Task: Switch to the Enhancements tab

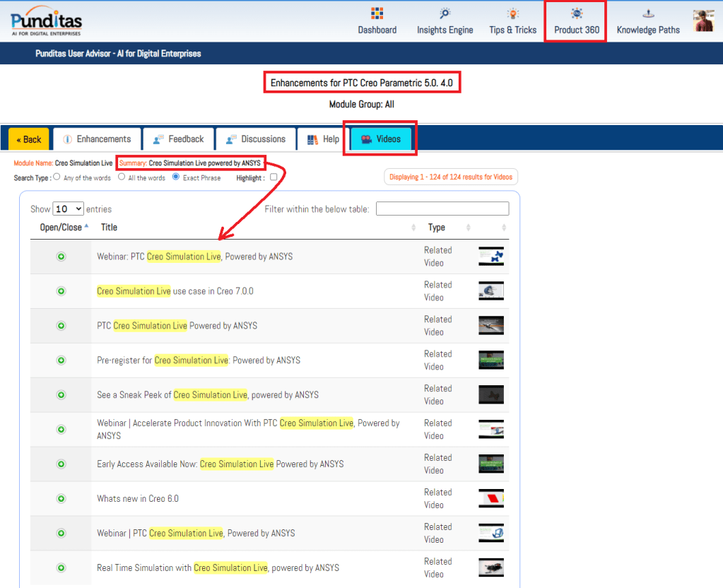Action: point(97,139)
